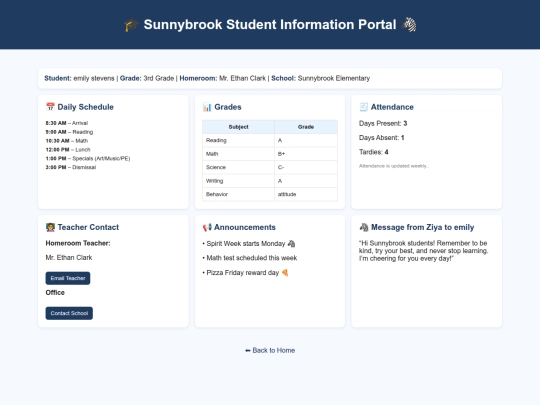Screen dimensions: 540x405
Task: Click the Homeroom Teacher: label
Action: pyautogui.click(x=78, y=243)
